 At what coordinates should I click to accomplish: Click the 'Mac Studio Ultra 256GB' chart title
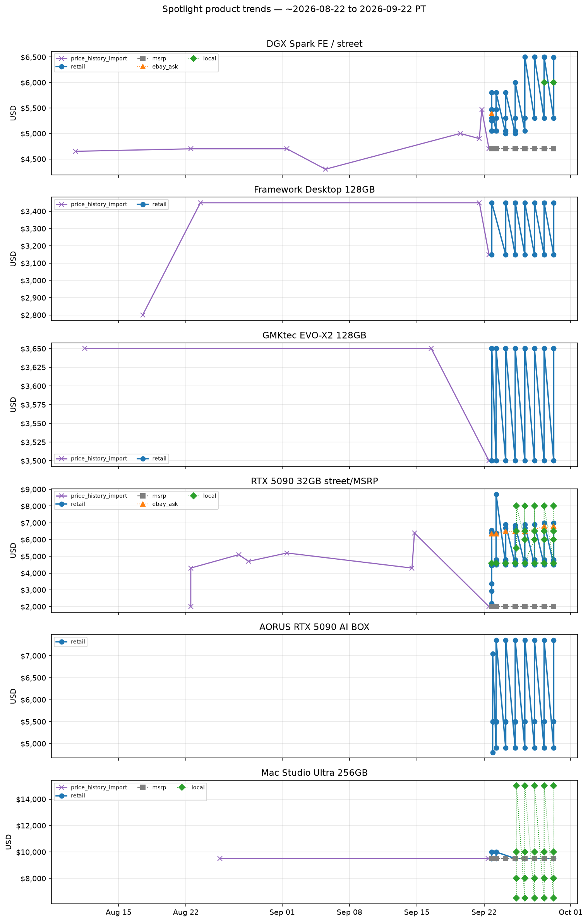click(314, 773)
